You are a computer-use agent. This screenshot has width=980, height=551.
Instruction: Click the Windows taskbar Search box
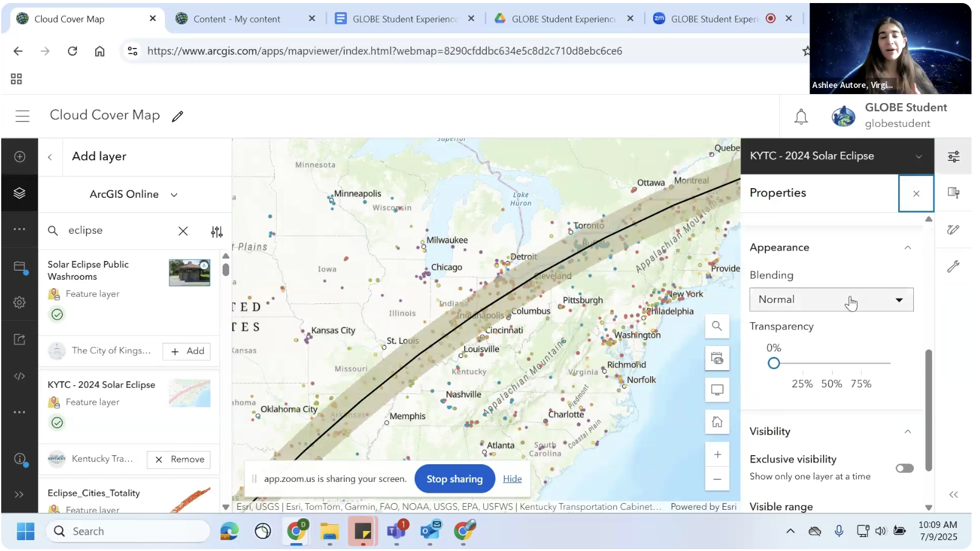point(128,532)
